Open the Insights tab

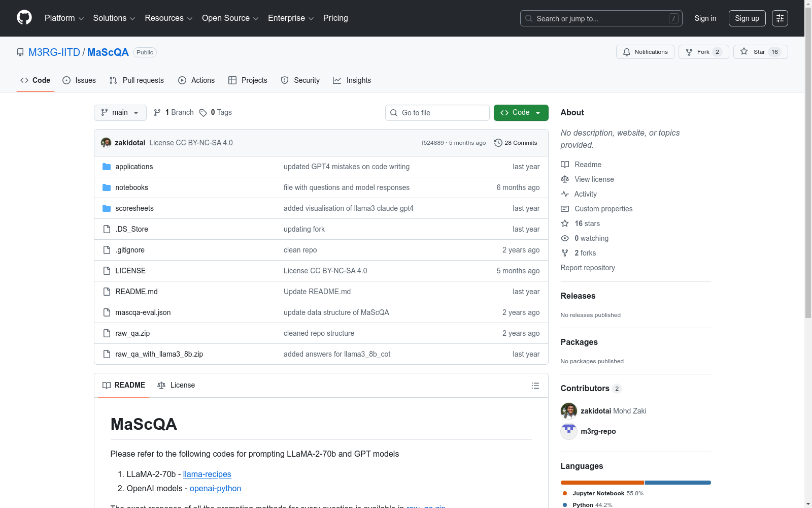[352, 80]
